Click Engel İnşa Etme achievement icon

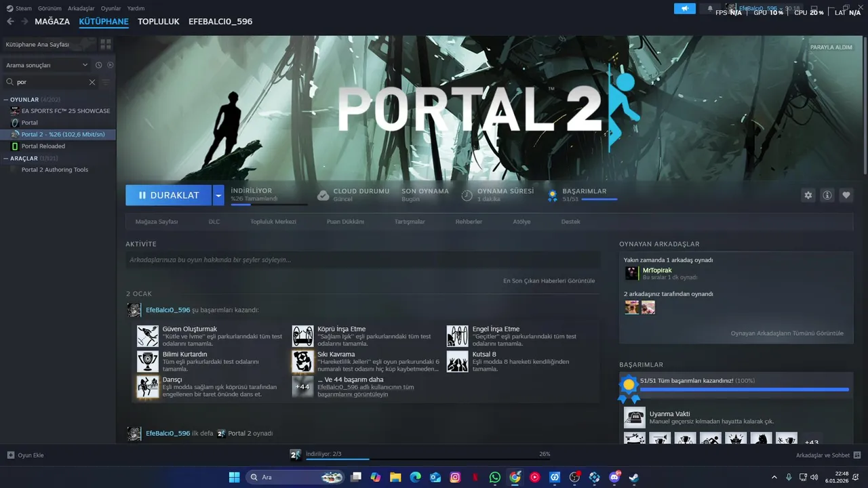458,336
